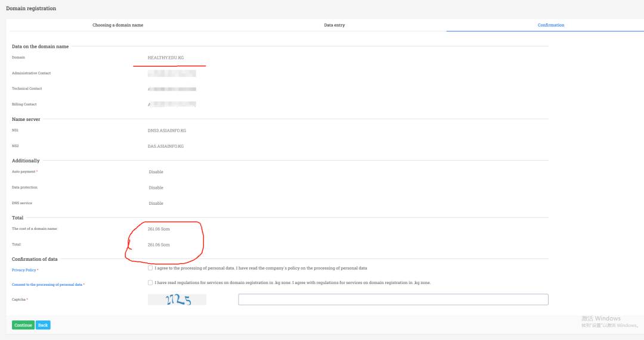644x340 pixels.
Task: Click the blue Back button
Action: coord(43,325)
